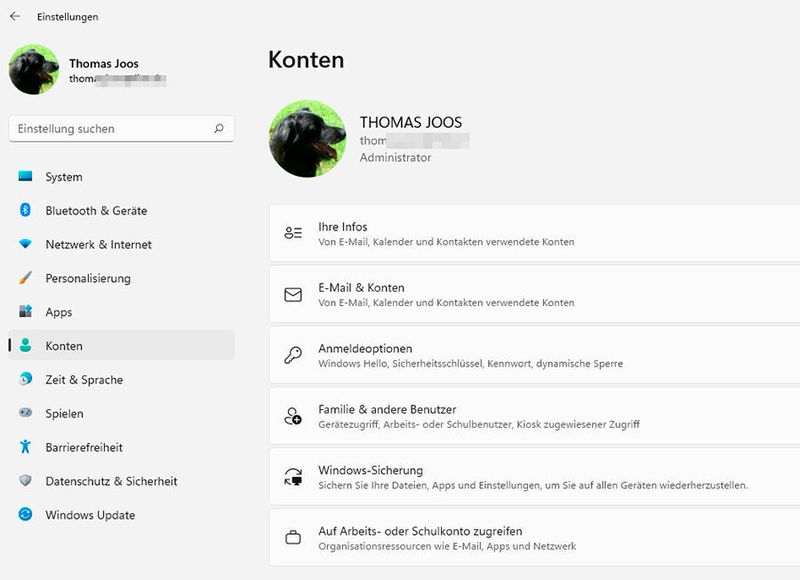Click the Barrierefreiheit accessibility icon

click(25, 447)
